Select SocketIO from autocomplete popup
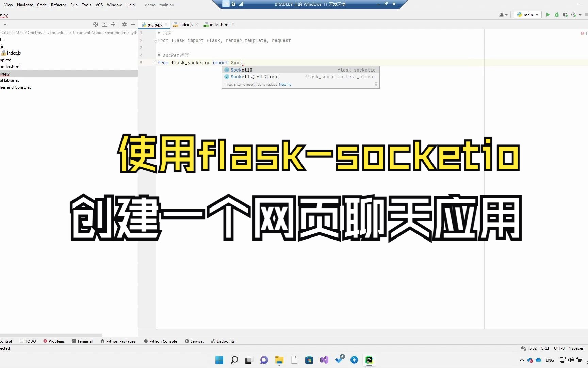Screen dimensions: 588x368 tap(242, 70)
